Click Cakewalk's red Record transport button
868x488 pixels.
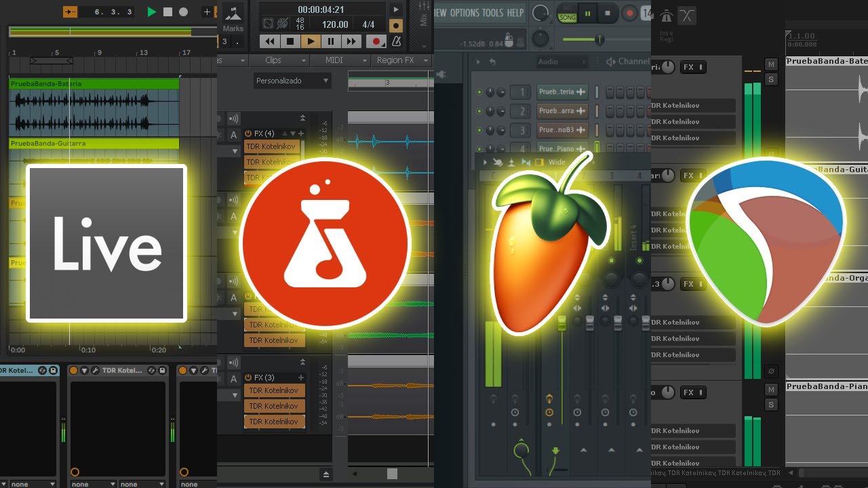(x=376, y=41)
